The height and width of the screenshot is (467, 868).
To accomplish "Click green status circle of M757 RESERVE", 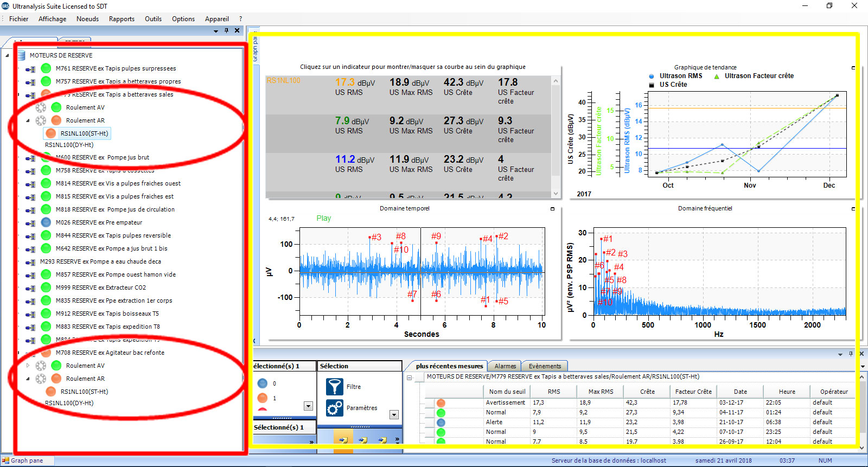I will (x=46, y=81).
